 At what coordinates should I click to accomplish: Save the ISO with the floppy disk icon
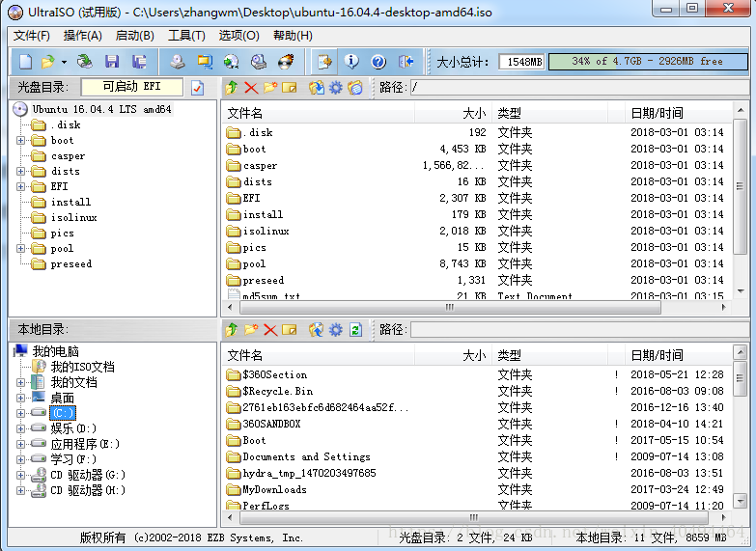click(x=112, y=62)
